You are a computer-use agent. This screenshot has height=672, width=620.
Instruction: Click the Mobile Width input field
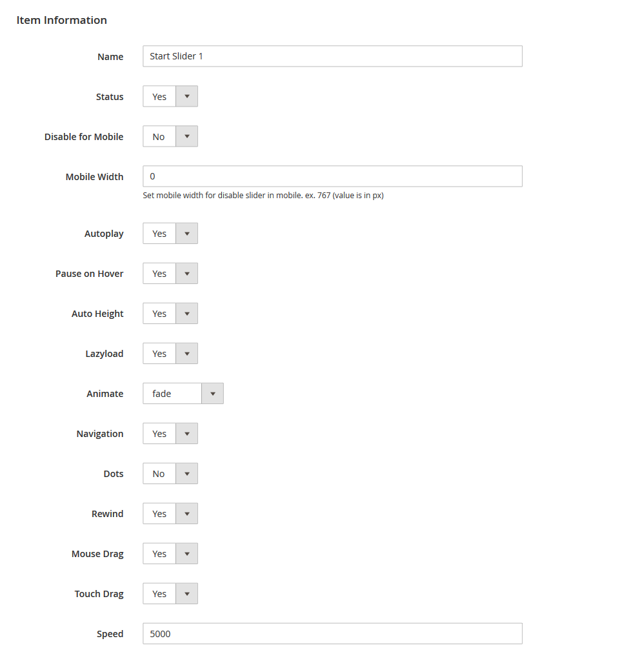point(332,176)
